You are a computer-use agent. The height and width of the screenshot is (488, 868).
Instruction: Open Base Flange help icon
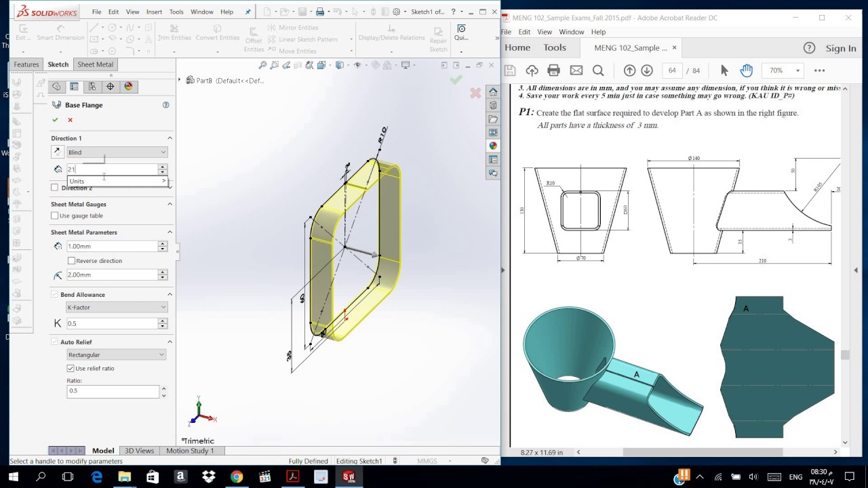(165, 105)
